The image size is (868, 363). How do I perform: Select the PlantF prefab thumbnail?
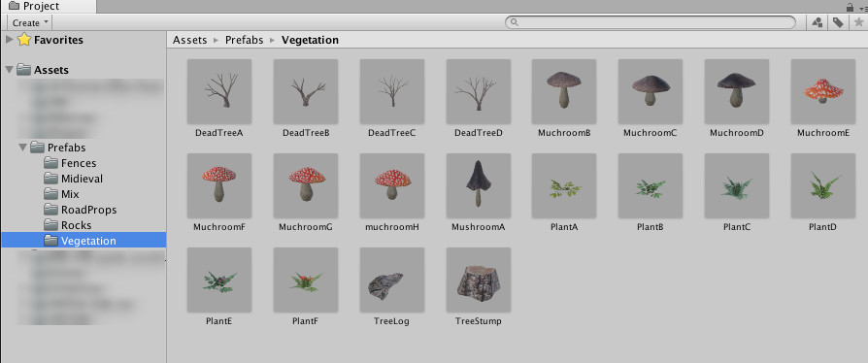pos(306,280)
